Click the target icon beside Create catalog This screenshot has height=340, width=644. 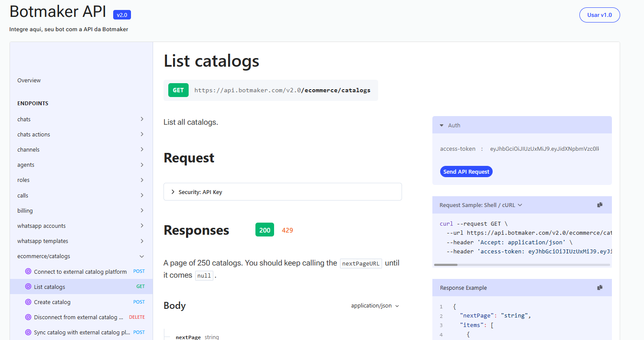click(x=28, y=302)
